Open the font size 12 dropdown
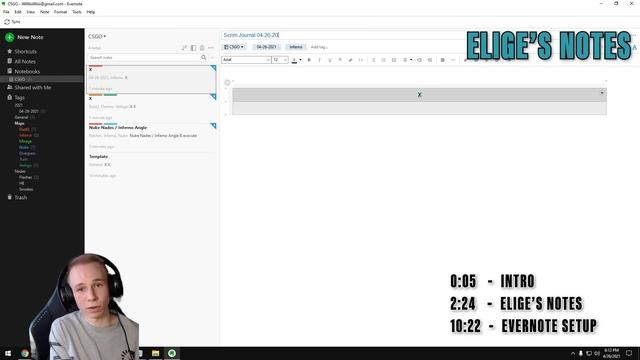 280,60
